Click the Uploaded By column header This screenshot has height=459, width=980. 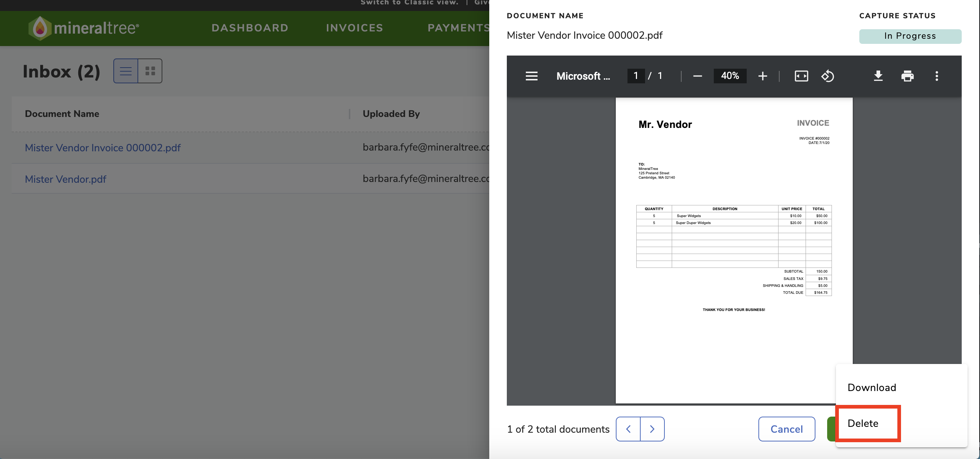click(391, 114)
